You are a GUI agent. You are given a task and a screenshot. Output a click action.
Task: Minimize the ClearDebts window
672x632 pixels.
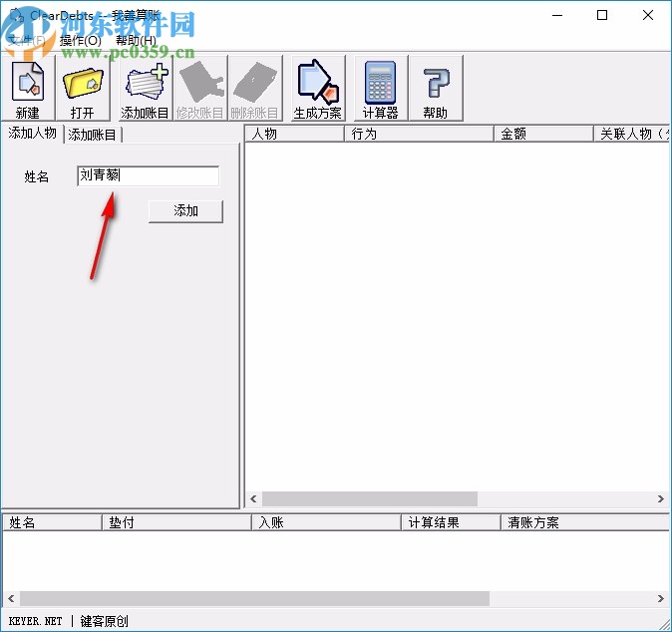click(x=557, y=15)
